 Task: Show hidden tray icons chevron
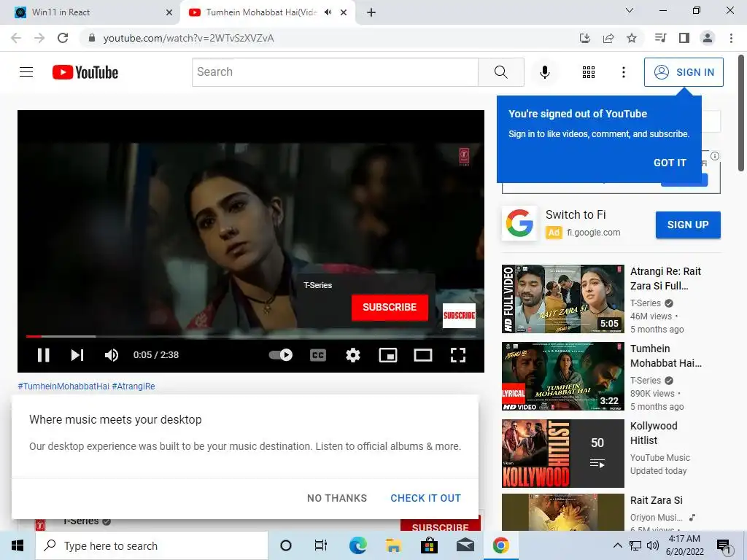click(617, 545)
